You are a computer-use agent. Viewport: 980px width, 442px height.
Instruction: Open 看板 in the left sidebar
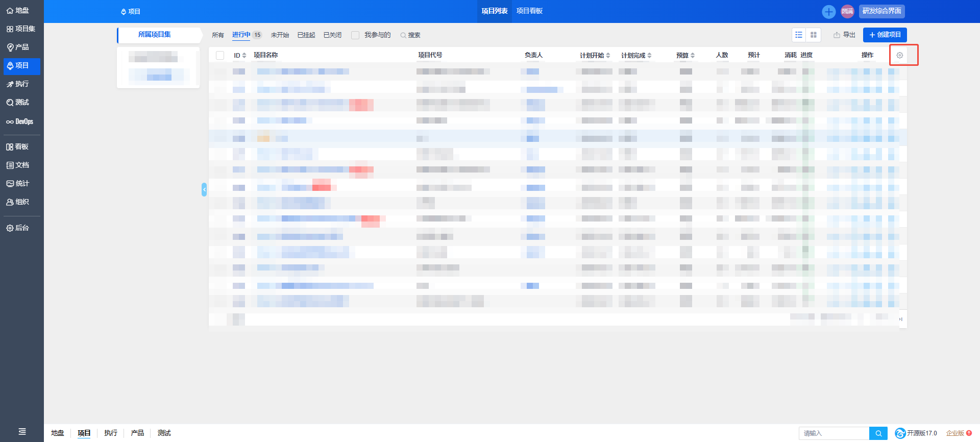[x=18, y=146]
